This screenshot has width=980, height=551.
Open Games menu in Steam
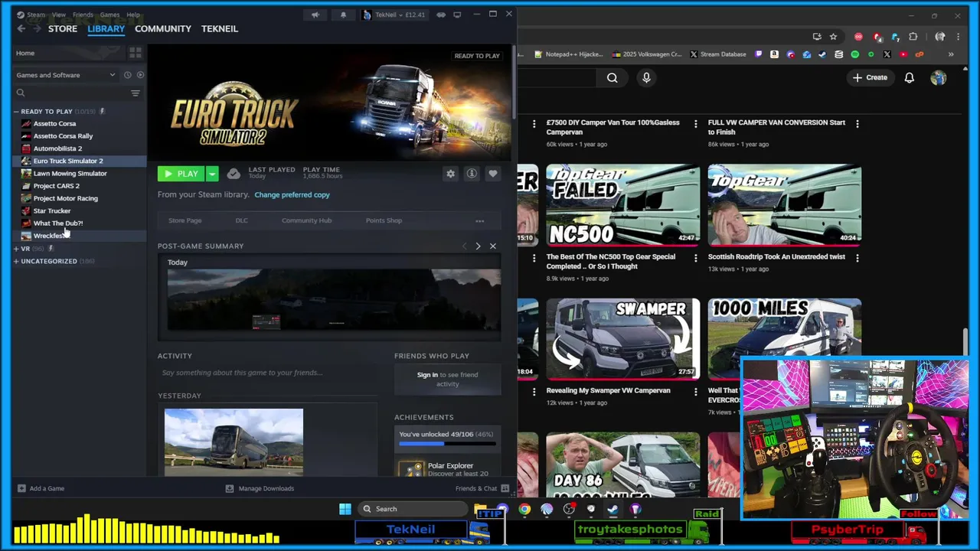109,15
